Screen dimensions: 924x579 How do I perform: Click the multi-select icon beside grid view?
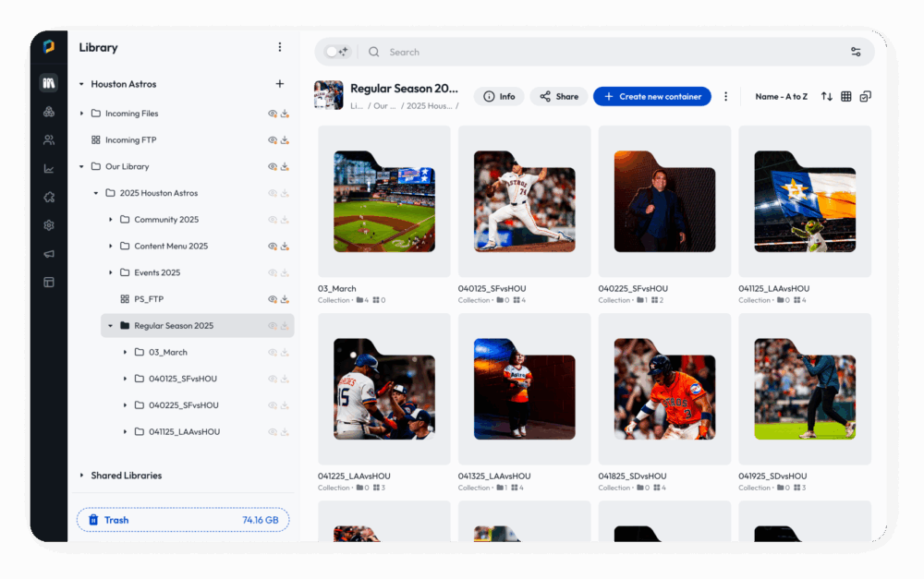[865, 97]
